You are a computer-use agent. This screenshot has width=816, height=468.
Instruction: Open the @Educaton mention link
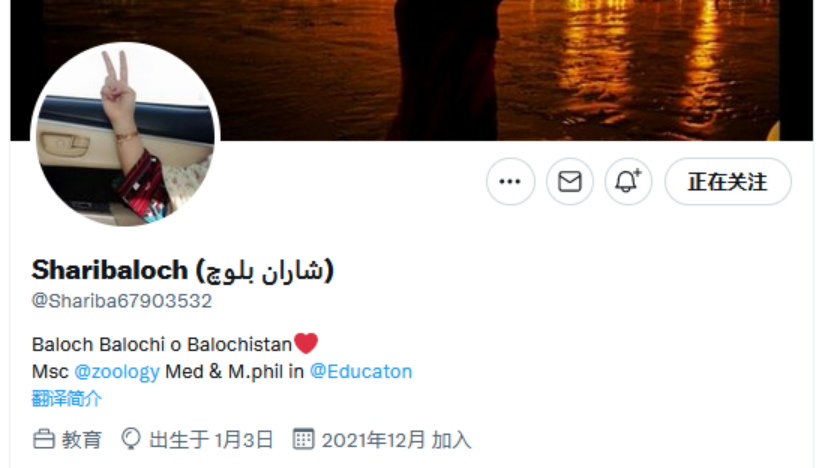coord(361,372)
